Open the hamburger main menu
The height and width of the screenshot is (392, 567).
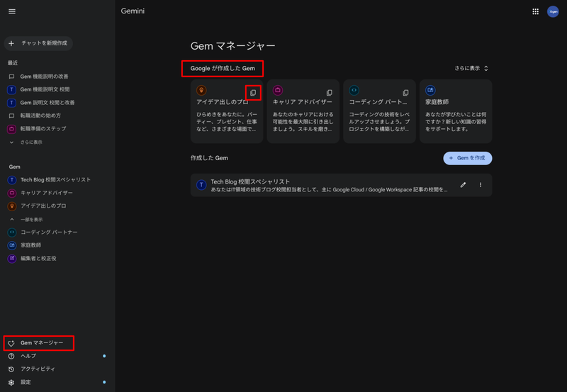[x=12, y=11]
